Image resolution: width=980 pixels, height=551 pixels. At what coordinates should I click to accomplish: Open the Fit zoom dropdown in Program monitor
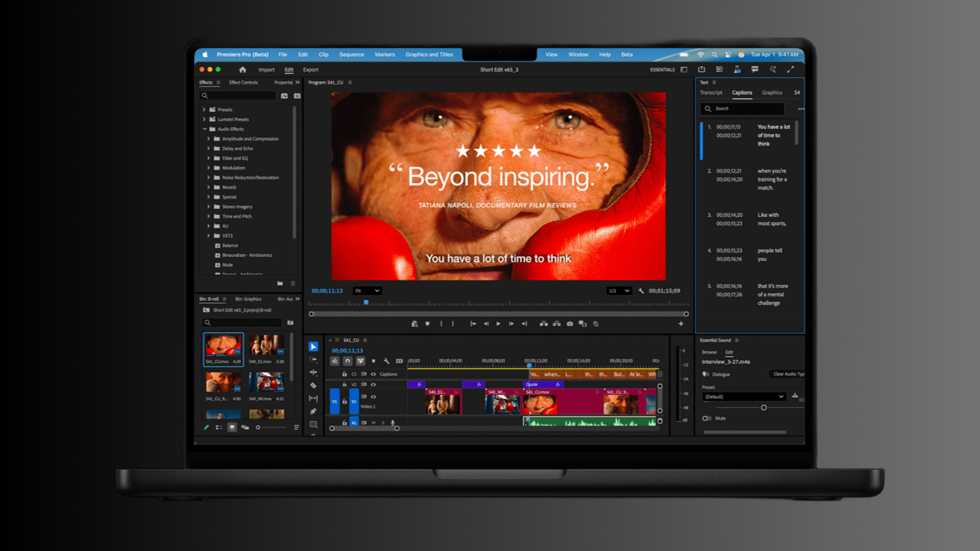pos(366,291)
